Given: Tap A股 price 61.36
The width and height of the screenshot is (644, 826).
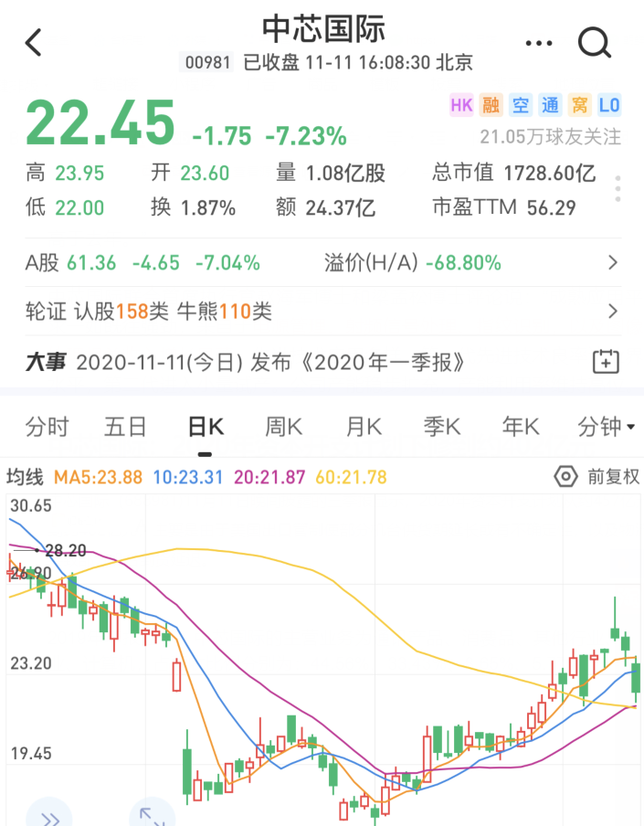Looking at the screenshot, I should [x=91, y=262].
